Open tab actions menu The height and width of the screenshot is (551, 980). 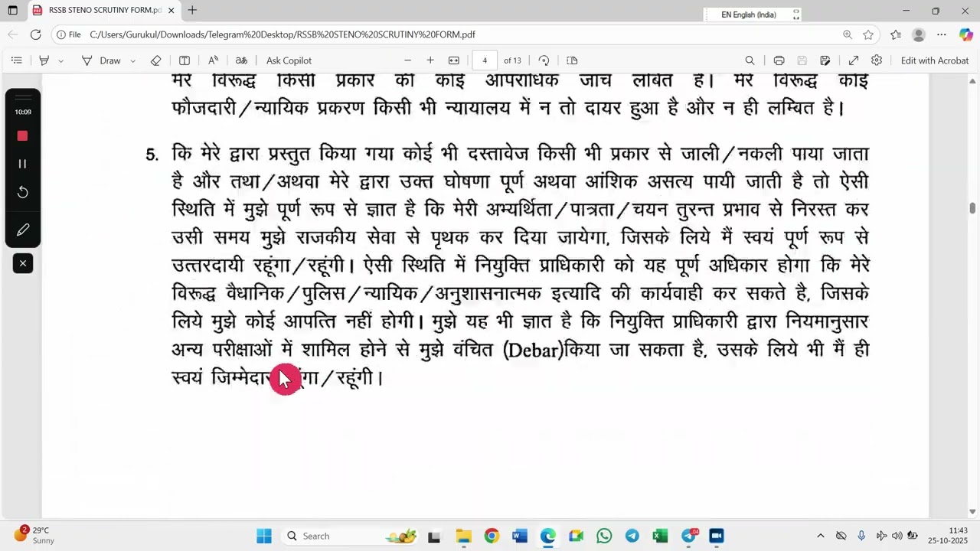click(x=12, y=10)
